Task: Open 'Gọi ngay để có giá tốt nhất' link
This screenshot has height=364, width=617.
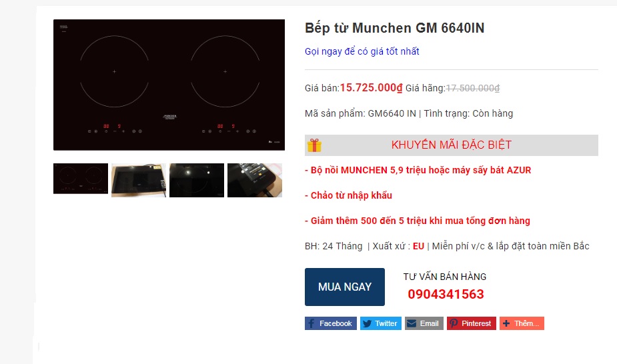Action: [x=362, y=51]
